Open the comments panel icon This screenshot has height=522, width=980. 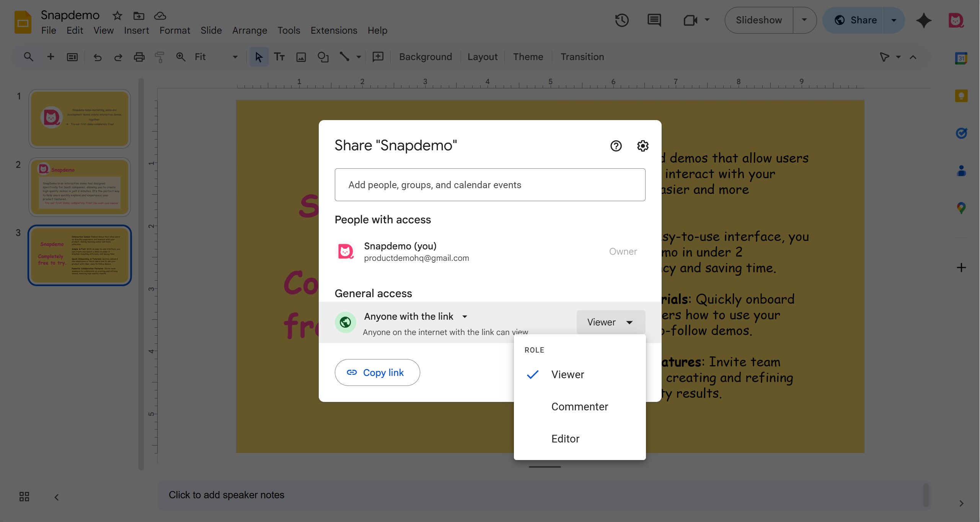point(654,20)
